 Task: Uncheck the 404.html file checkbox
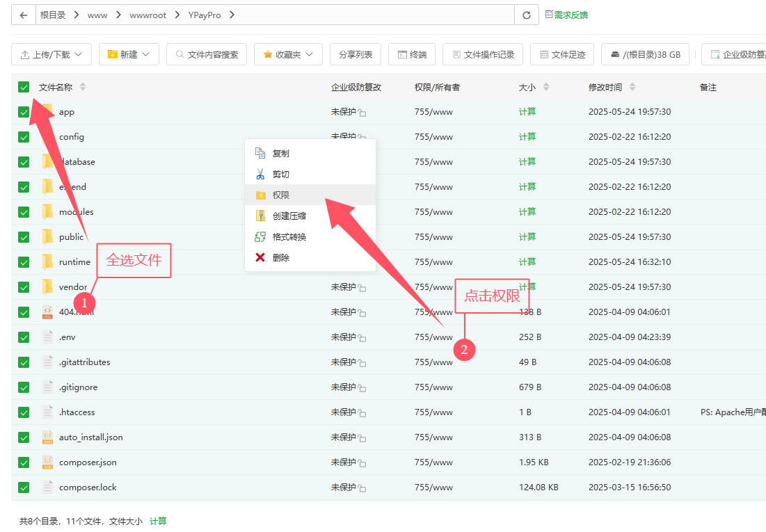click(24, 312)
